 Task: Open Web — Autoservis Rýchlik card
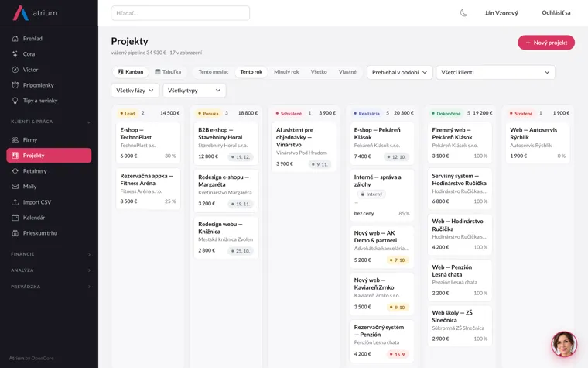(x=538, y=143)
